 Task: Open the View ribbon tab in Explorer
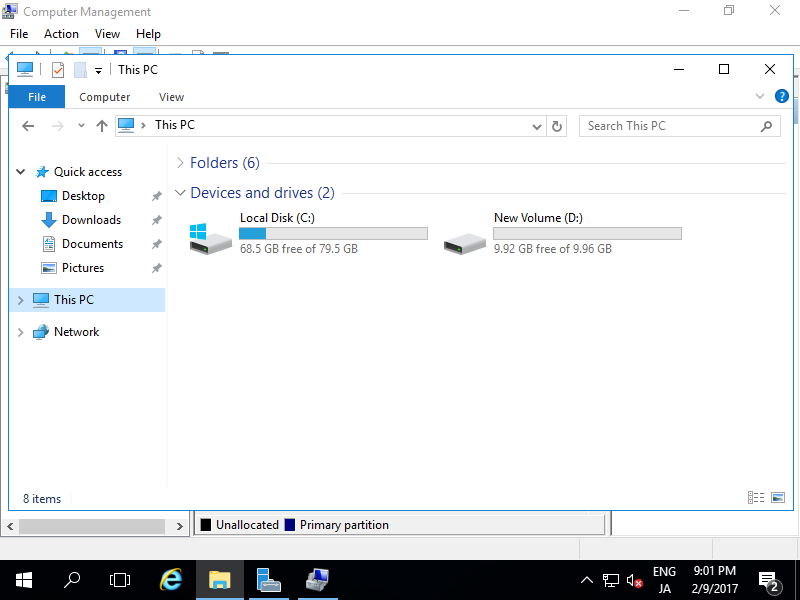point(171,97)
